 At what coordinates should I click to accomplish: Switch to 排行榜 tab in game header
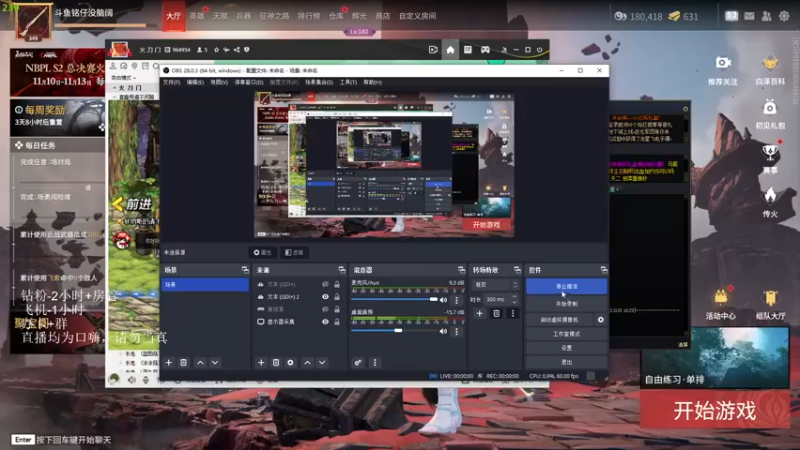(309, 16)
